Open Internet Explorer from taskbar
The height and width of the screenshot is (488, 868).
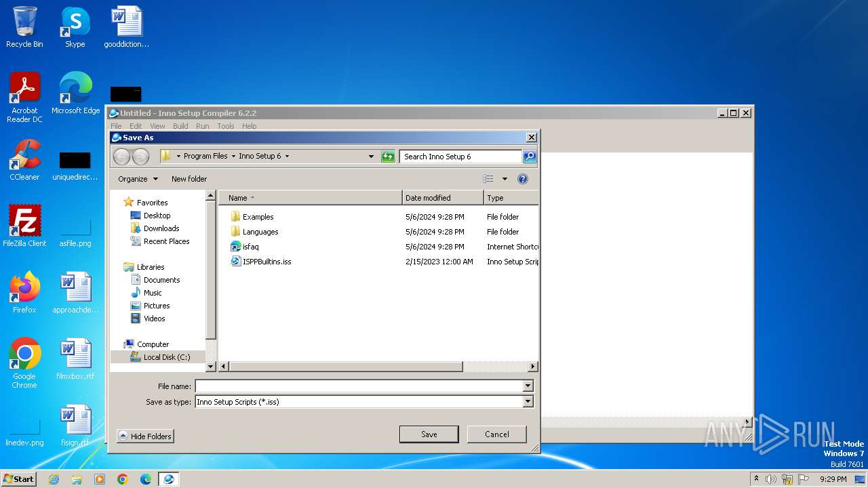[54, 479]
